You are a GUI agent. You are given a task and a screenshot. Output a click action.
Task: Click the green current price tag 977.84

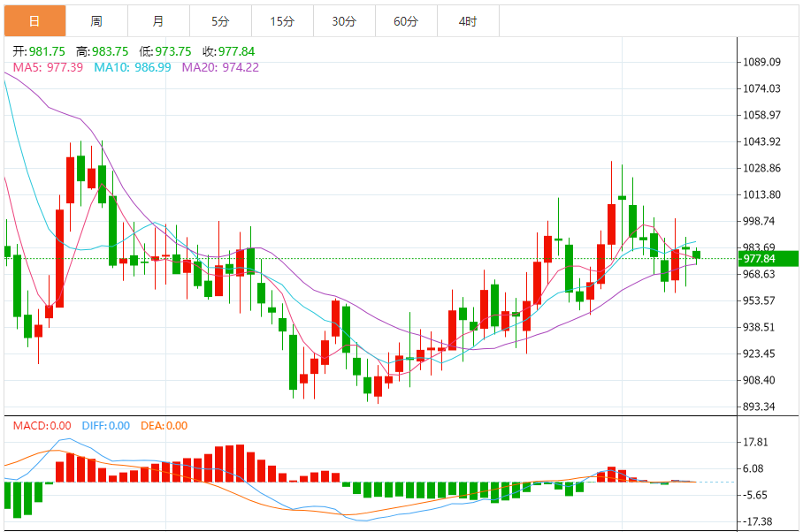click(x=769, y=258)
